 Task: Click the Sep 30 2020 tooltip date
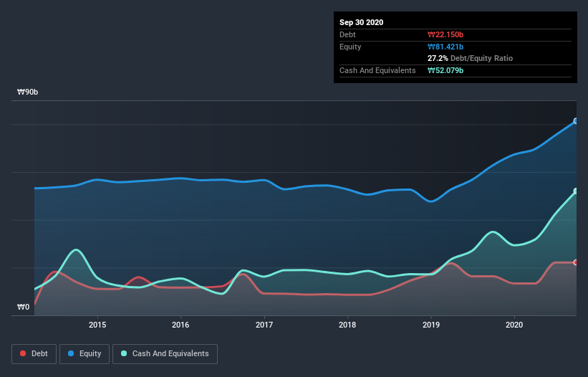point(362,22)
